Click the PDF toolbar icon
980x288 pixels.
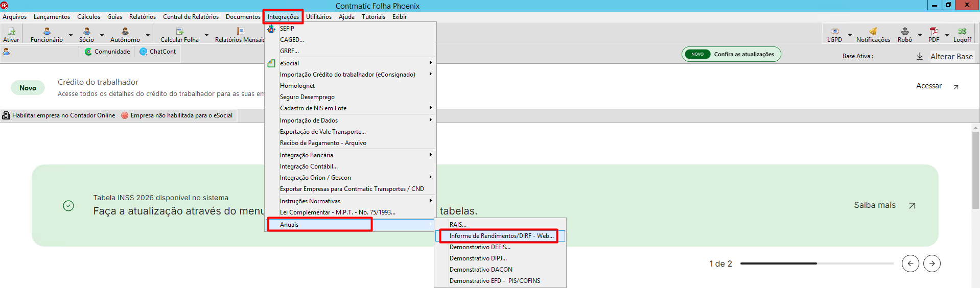pos(934,32)
